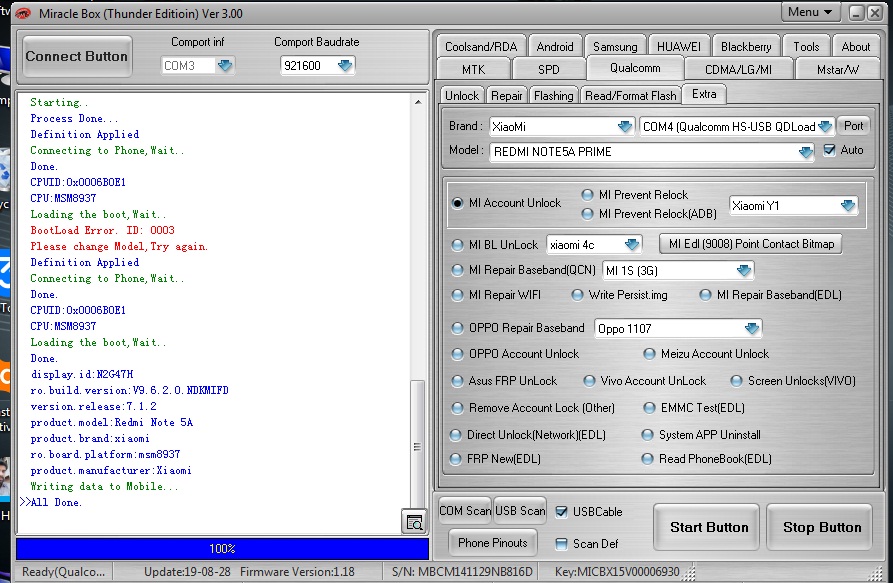893x583 pixels.
Task: Switch to the SPD tab
Action: [x=548, y=69]
